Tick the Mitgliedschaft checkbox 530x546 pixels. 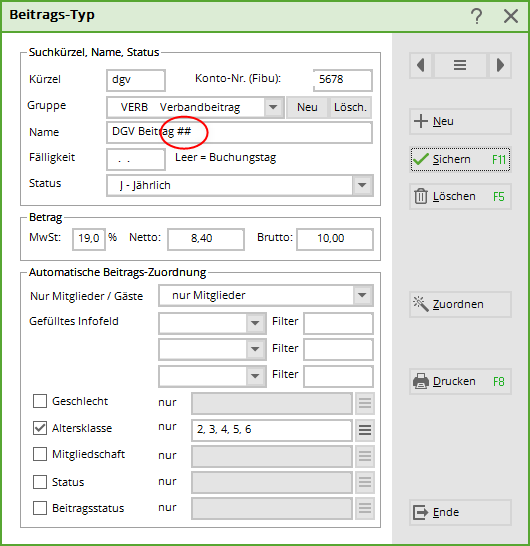[x=40, y=454]
